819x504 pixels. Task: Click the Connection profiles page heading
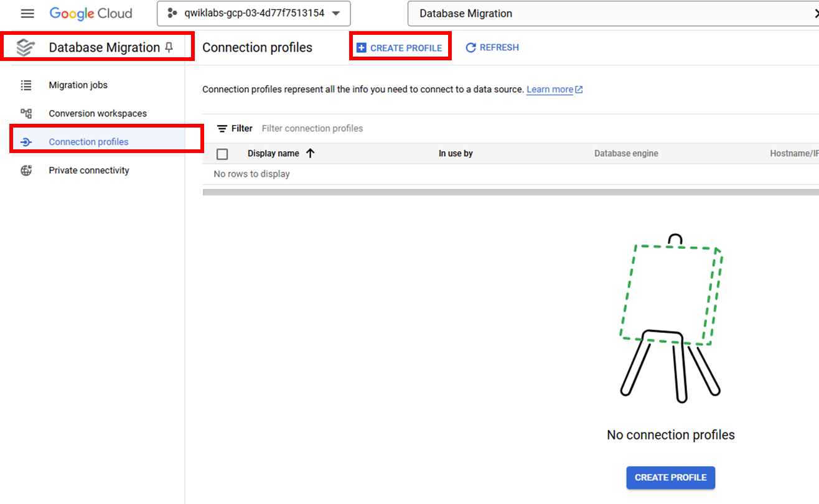click(258, 47)
